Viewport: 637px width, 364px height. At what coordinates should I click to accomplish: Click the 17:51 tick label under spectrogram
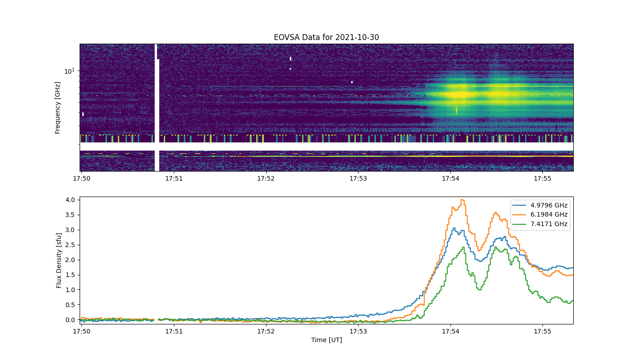pos(174,178)
